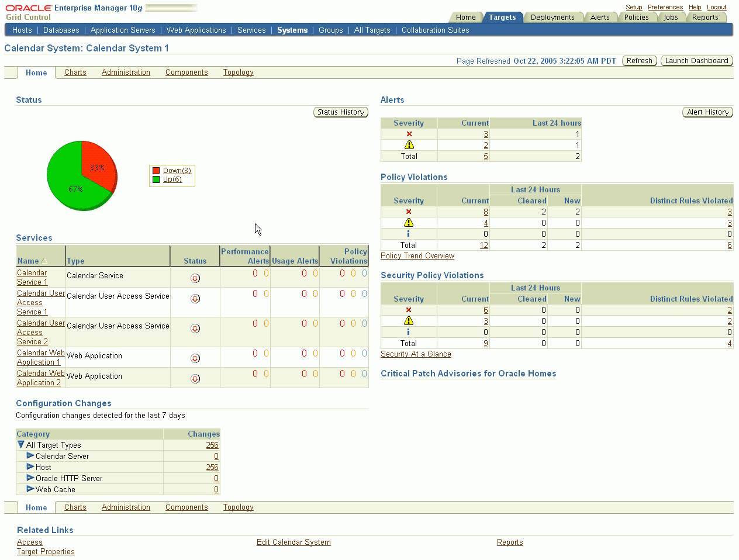The width and height of the screenshot is (739, 560).
Task: Click the information severity icon under Security Policy Violations
Action: [x=409, y=331]
